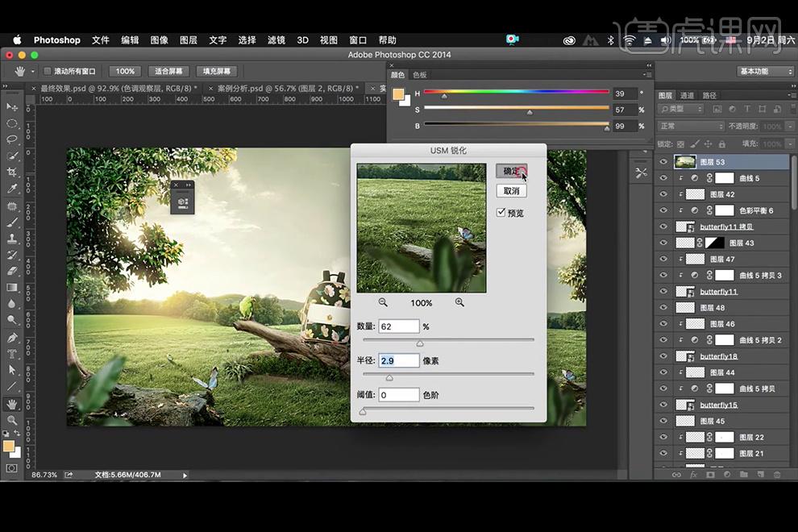Image resolution: width=798 pixels, height=532 pixels.
Task: Zoom in the USM sharpen preview
Action: [459, 303]
